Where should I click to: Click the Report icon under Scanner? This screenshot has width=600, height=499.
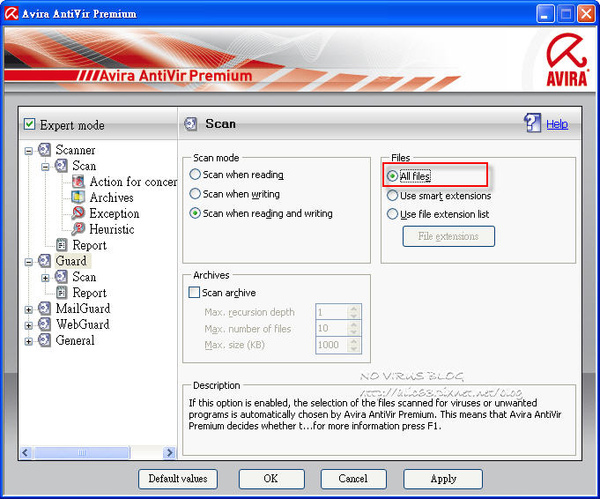pyautogui.click(x=62, y=245)
